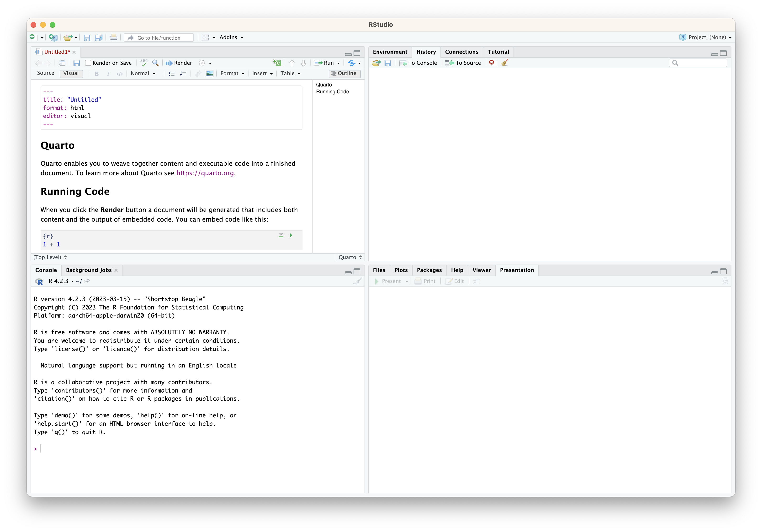Click the save all documents icon
Screen dimensions: 762x532
coord(99,37)
